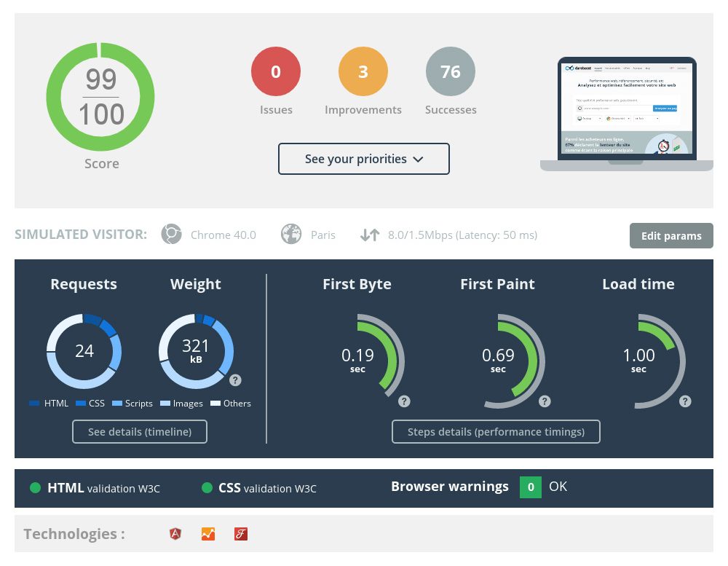Click the globe icon next to Paris
This screenshot has width=728, height=566.
[291, 235]
